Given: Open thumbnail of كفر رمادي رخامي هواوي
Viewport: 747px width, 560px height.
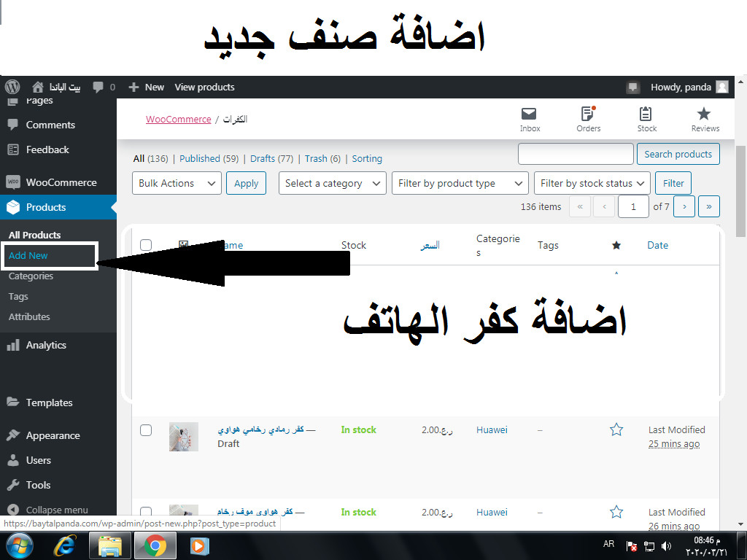Looking at the screenshot, I should pyautogui.click(x=183, y=437).
